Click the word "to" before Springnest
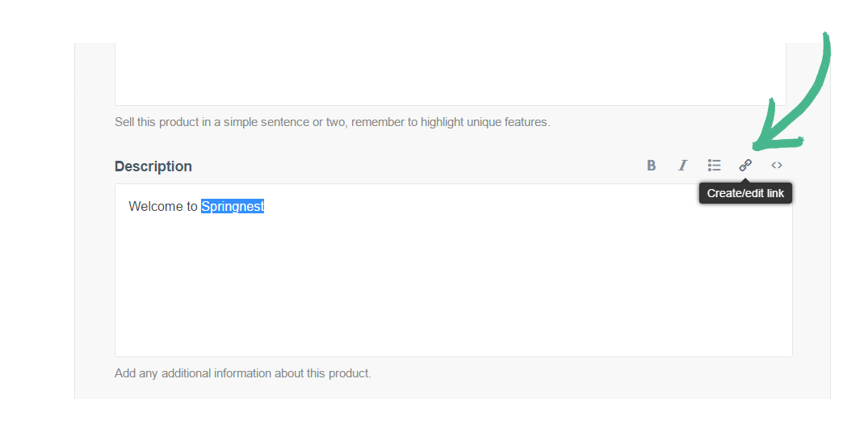868x442 pixels. (192, 207)
